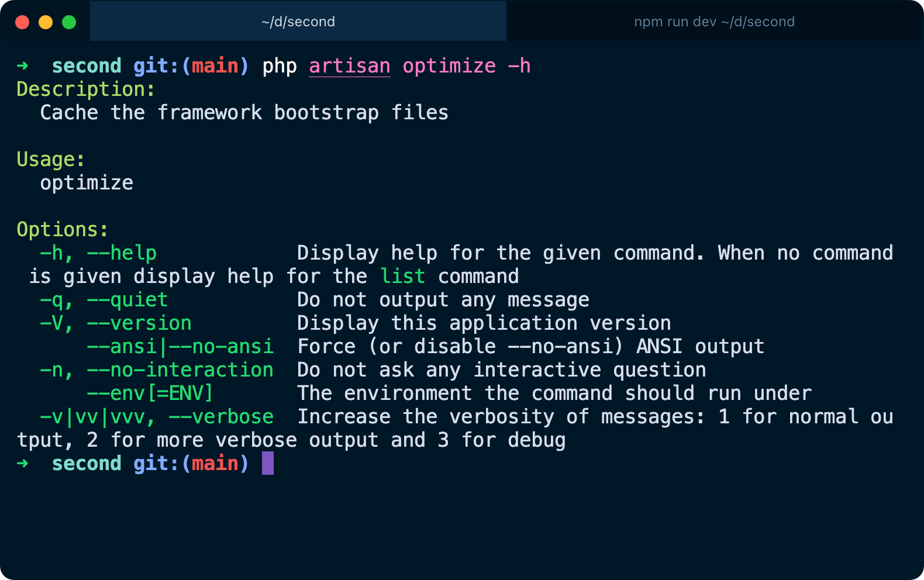Click the green list word in help text
The image size is (924, 580).
(402, 277)
